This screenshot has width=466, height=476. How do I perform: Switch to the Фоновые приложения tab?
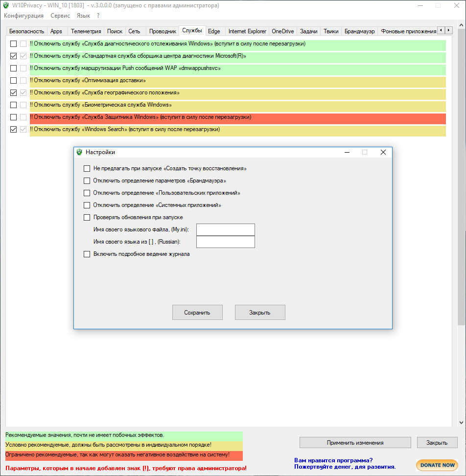[408, 31]
